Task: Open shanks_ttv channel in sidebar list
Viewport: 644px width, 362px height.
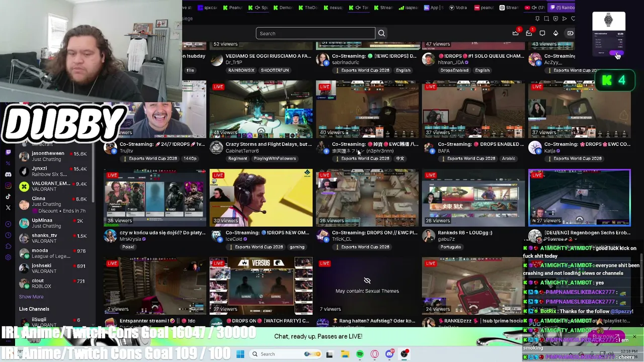Action: click(x=55, y=238)
